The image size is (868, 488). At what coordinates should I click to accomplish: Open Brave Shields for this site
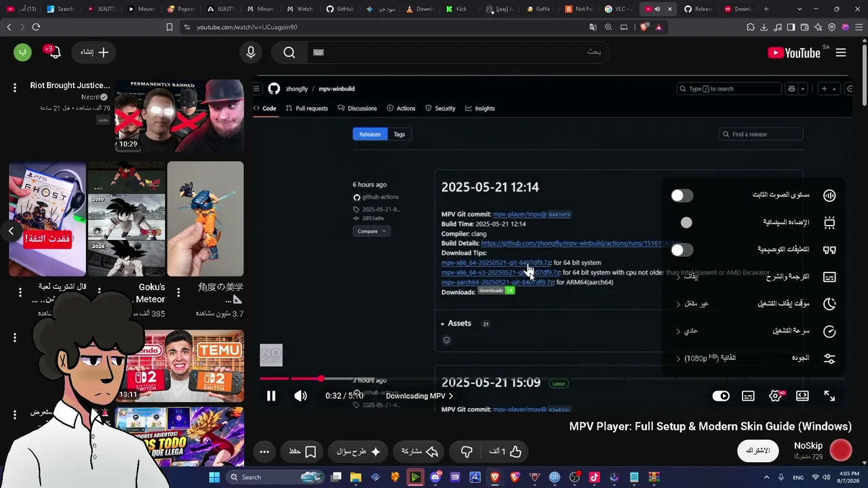tap(644, 27)
